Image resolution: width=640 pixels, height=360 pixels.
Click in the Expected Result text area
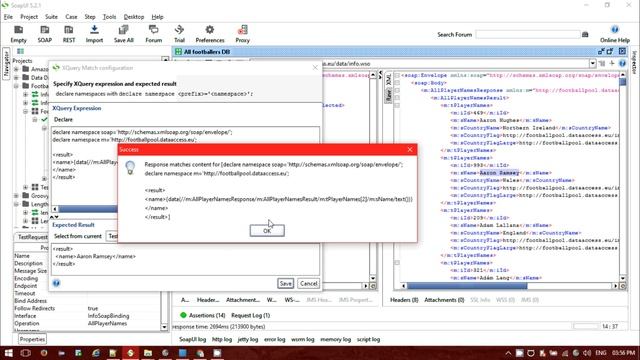point(186,259)
